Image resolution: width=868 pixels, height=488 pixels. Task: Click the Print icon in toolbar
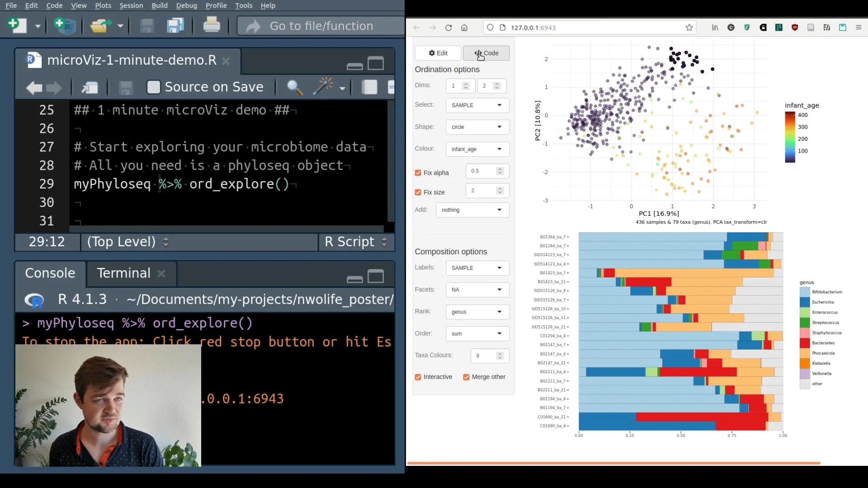pyautogui.click(x=211, y=25)
